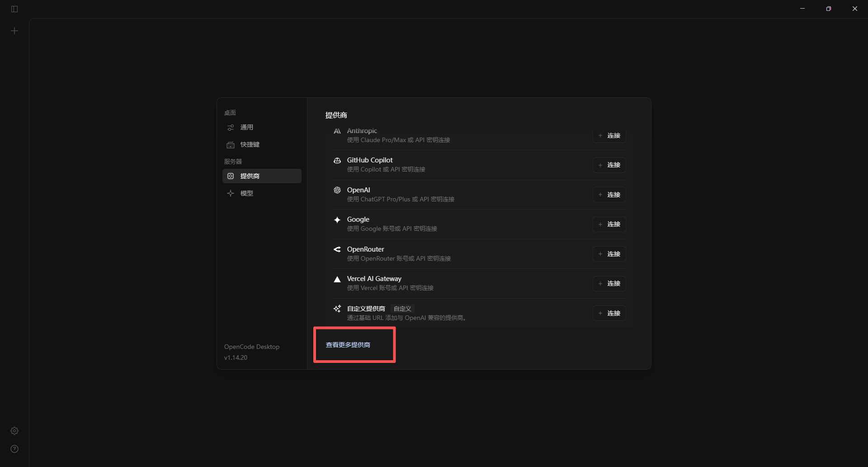Click the 模型 sparkle icon
The height and width of the screenshot is (467, 868).
tap(231, 193)
